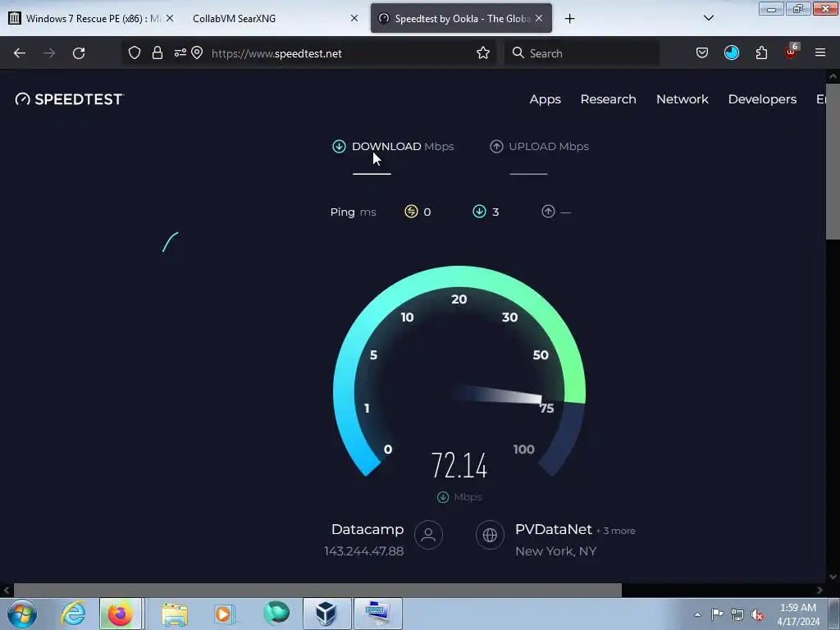Click the idle ping lightning icon

point(411,212)
